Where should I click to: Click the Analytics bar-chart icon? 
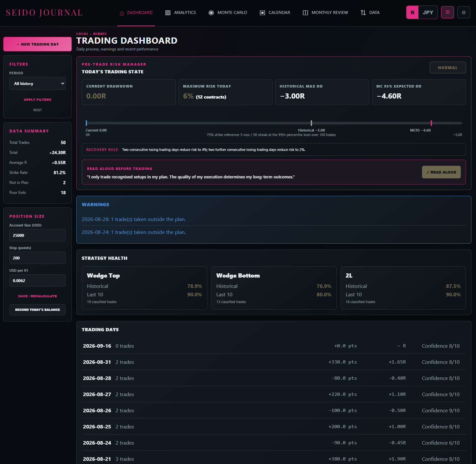[168, 13]
